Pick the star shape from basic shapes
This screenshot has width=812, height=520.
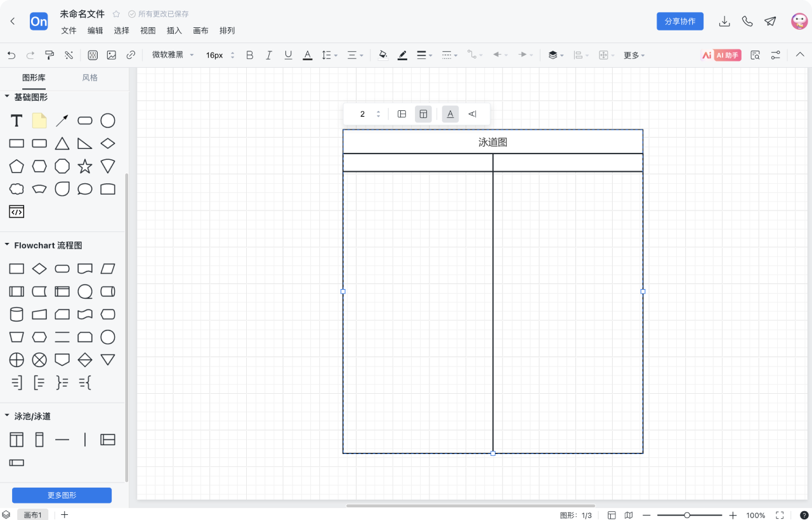tap(85, 166)
